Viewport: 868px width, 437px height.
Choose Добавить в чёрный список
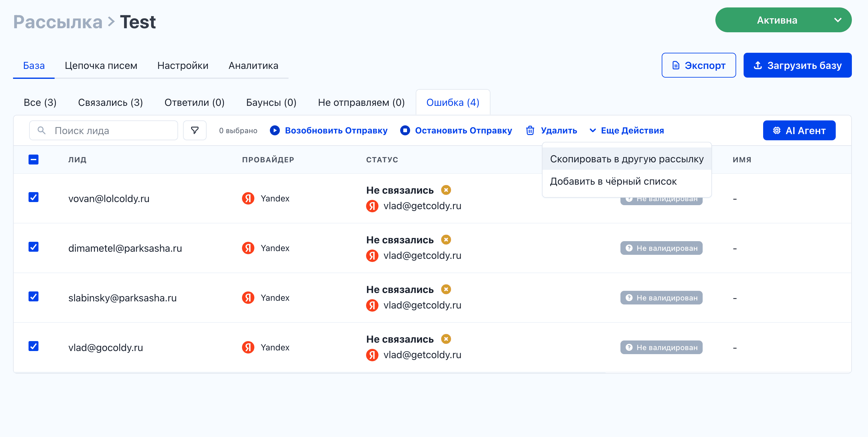tap(613, 181)
